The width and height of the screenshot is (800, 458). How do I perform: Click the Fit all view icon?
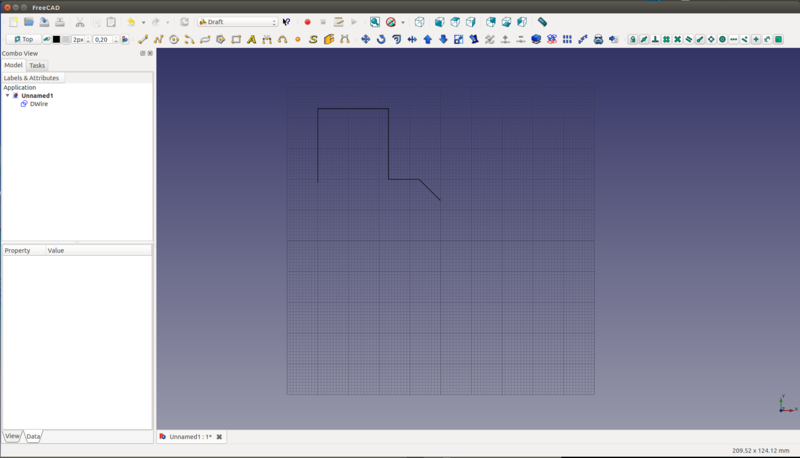click(x=375, y=21)
